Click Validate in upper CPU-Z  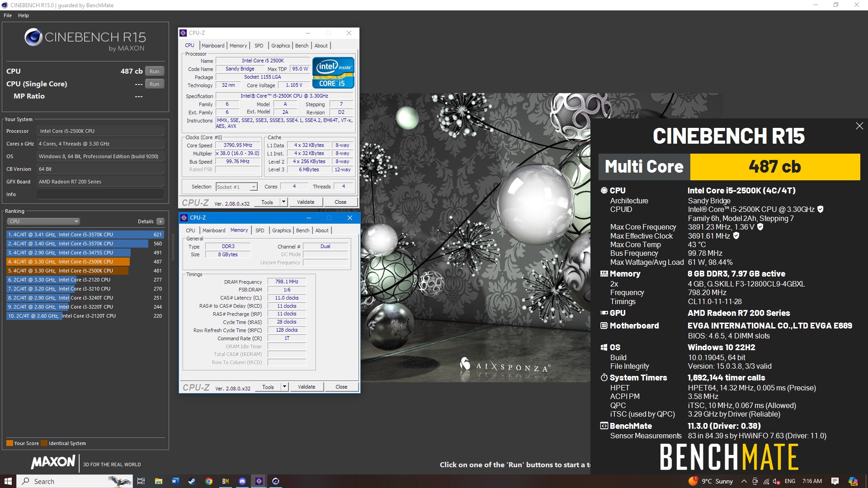coord(306,202)
